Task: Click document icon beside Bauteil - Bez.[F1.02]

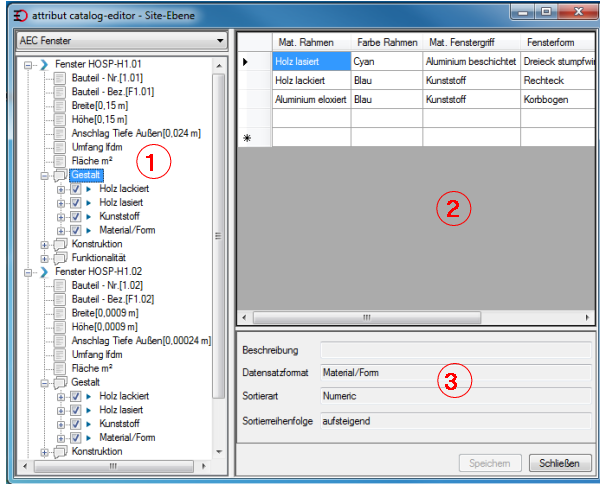Action: 60,300
